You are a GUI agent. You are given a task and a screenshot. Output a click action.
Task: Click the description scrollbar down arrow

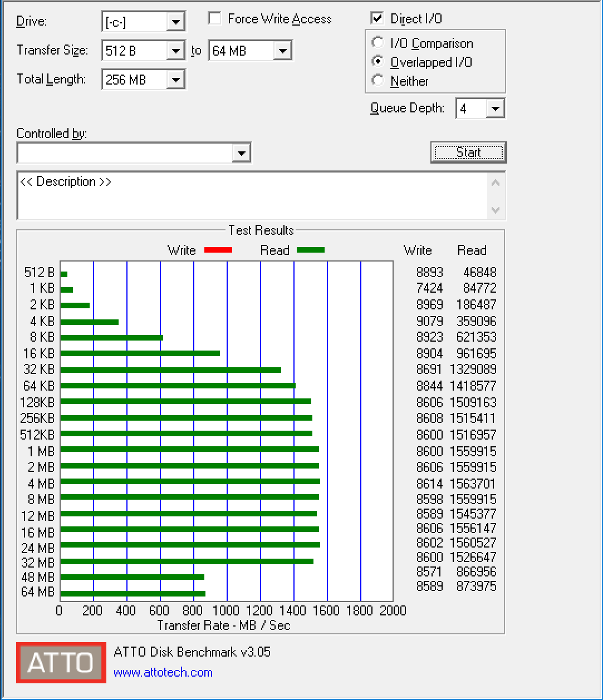496,210
